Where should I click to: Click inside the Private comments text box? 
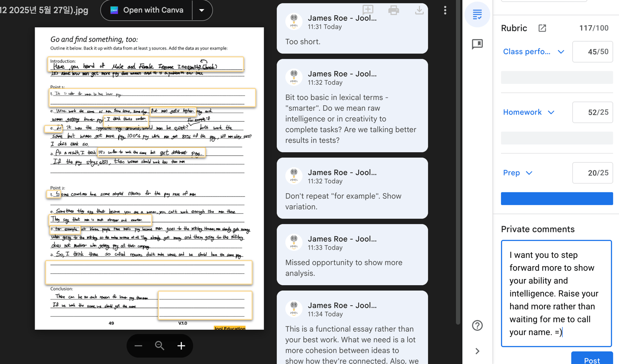click(556, 293)
